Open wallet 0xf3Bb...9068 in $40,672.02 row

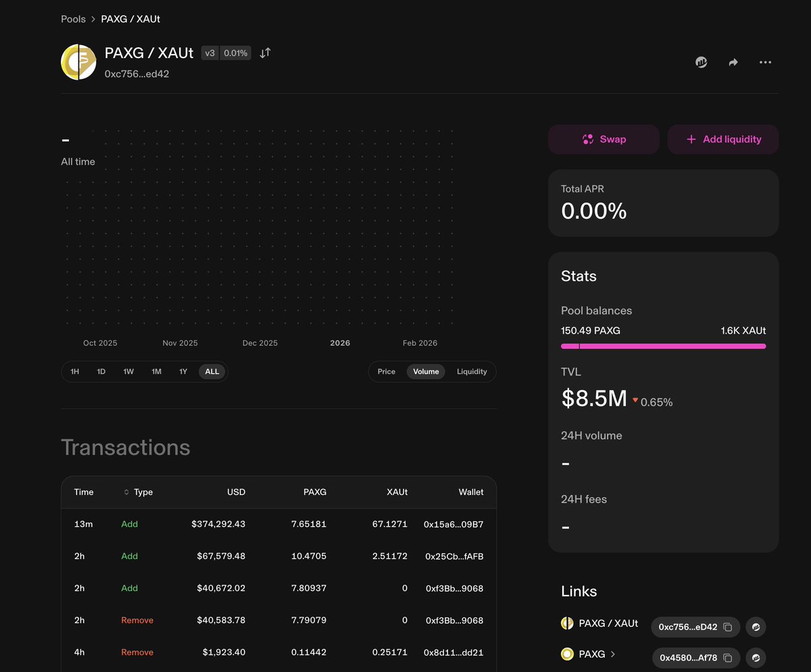[454, 588]
